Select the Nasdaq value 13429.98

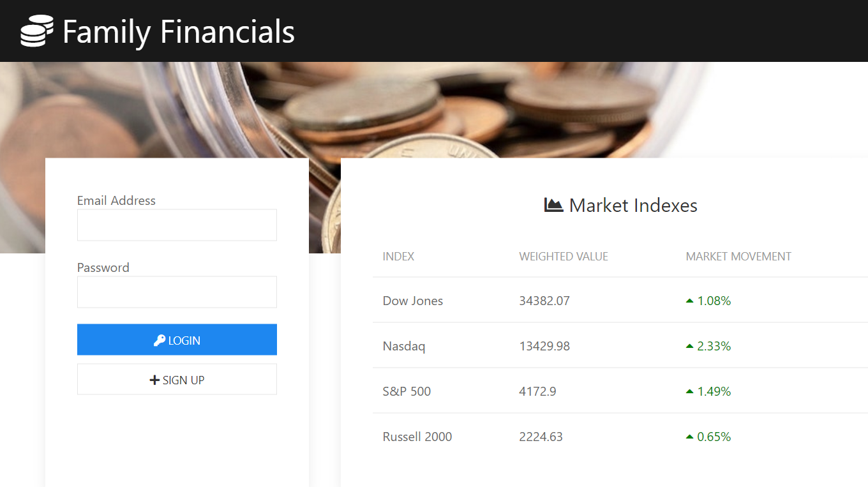[544, 346]
